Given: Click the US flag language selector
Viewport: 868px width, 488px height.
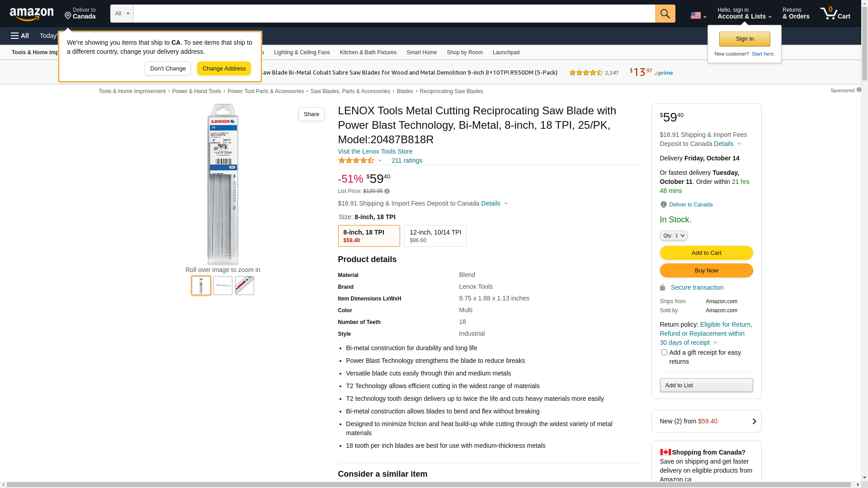Looking at the screenshot, I should click(698, 15).
